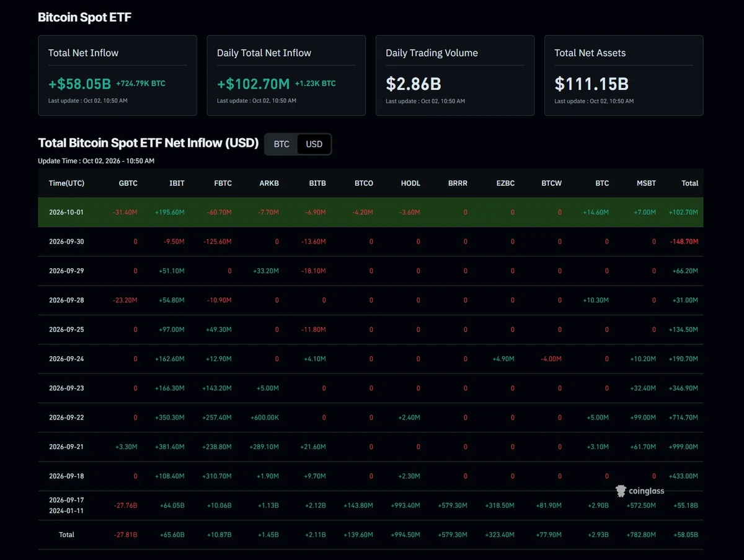The width and height of the screenshot is (744, 560).
Task: Click BTC column +14.60M cell
Action: point(596,212)
